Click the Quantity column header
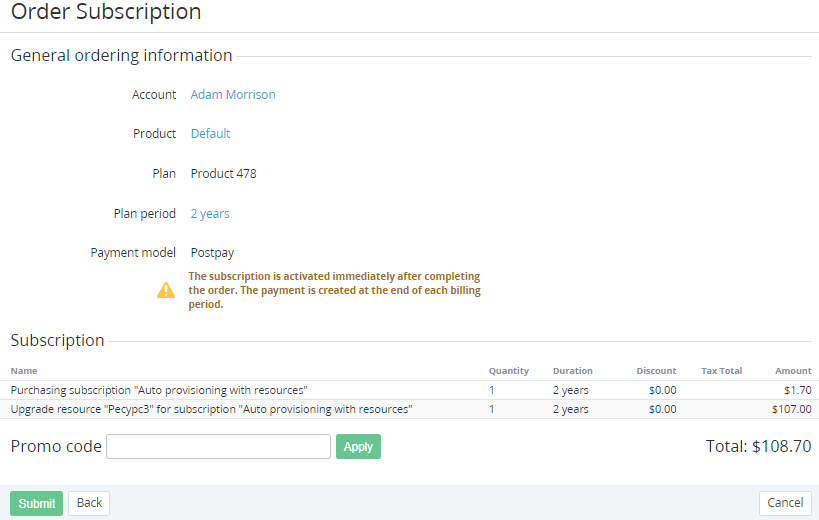 tap(508, 371)
